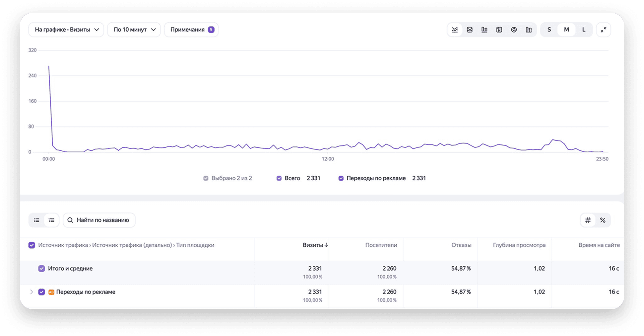The height and width of the screenshot is (336, 644).
Task: Switch table to tree list view
Action: tap(51, 220)
